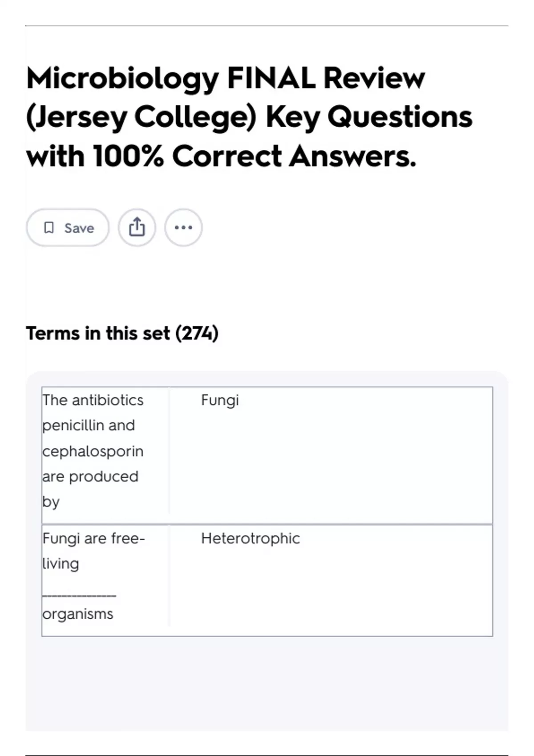This screenshot has height=756, width=534.
Task: Click "are produced" in the first term
Action: click(x=90, y=477)
